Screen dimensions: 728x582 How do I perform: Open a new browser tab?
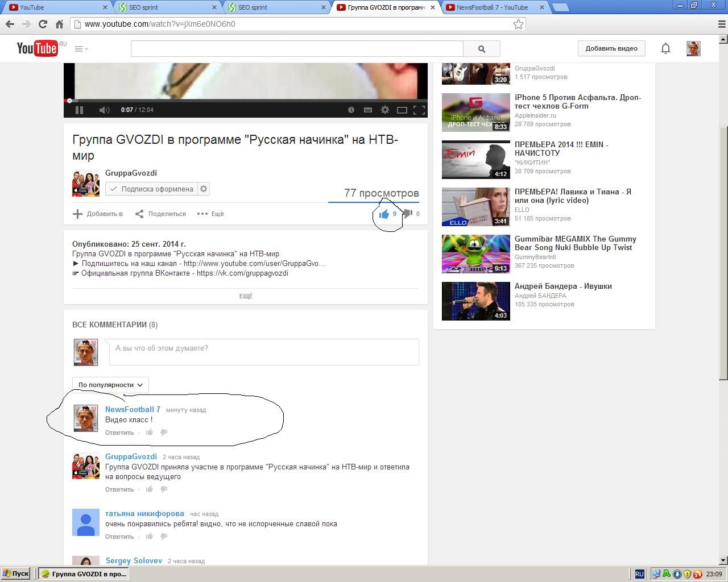click(x=561, y=7)
